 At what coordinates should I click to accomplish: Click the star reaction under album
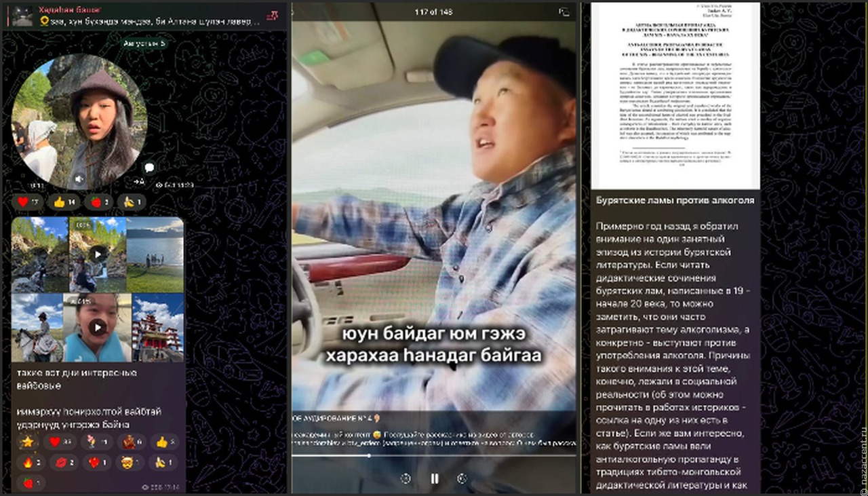[x=28, y=442]
